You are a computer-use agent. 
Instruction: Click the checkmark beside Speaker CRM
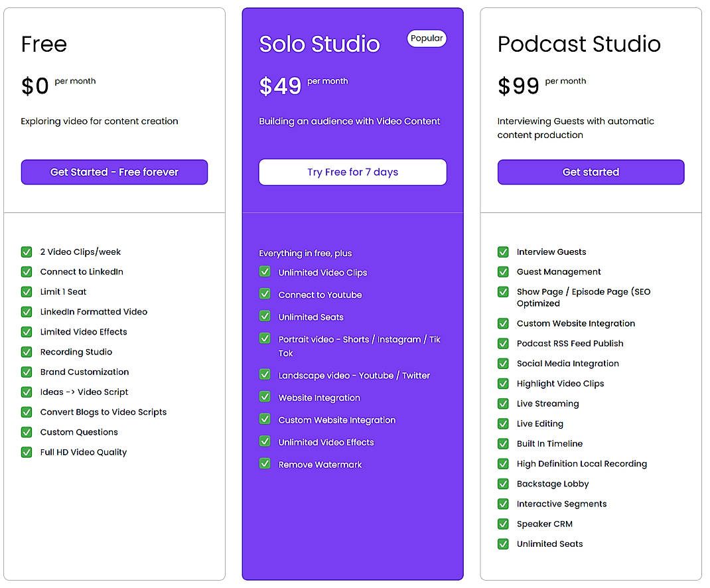[x=503, y=524]
